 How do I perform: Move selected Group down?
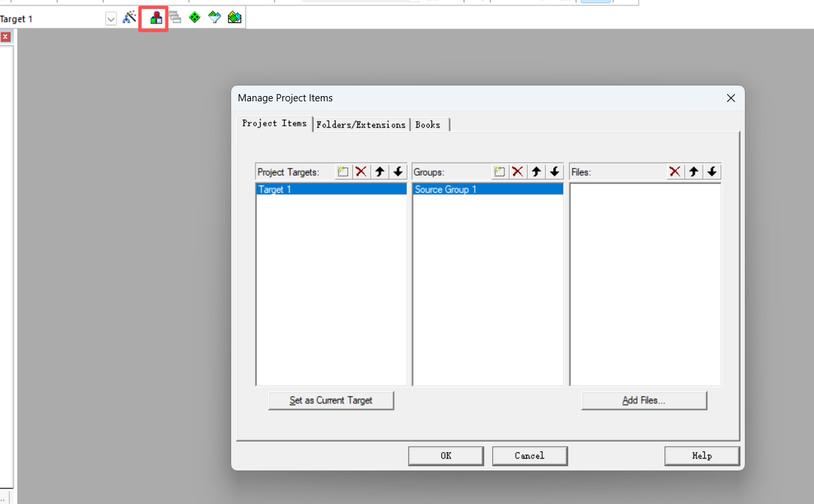click(x=555, y=172)
